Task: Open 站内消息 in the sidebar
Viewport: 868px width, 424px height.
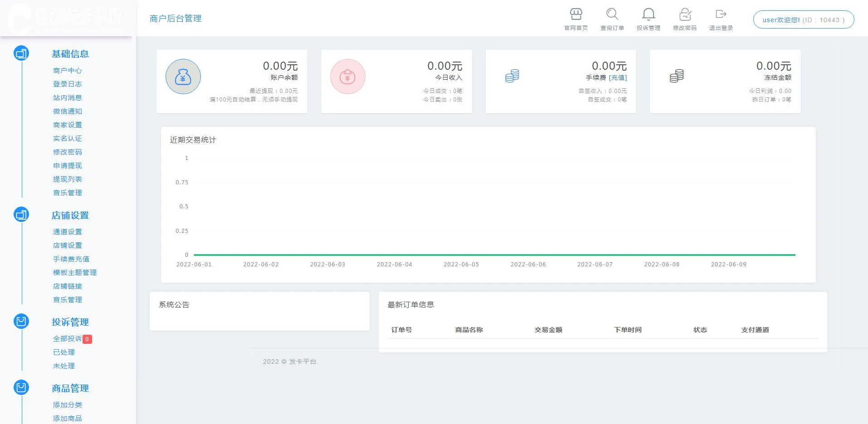Action: pos(68,98)
